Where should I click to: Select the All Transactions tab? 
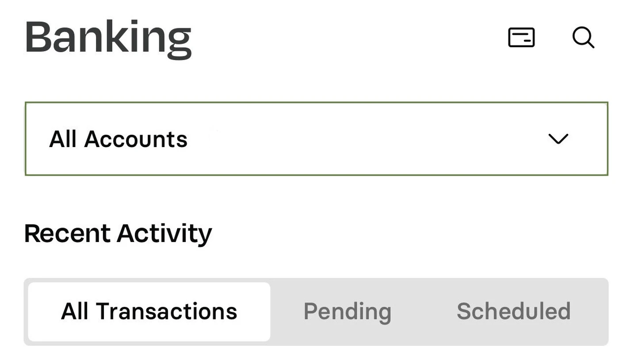pyautogui.click(x=149, y=311)
